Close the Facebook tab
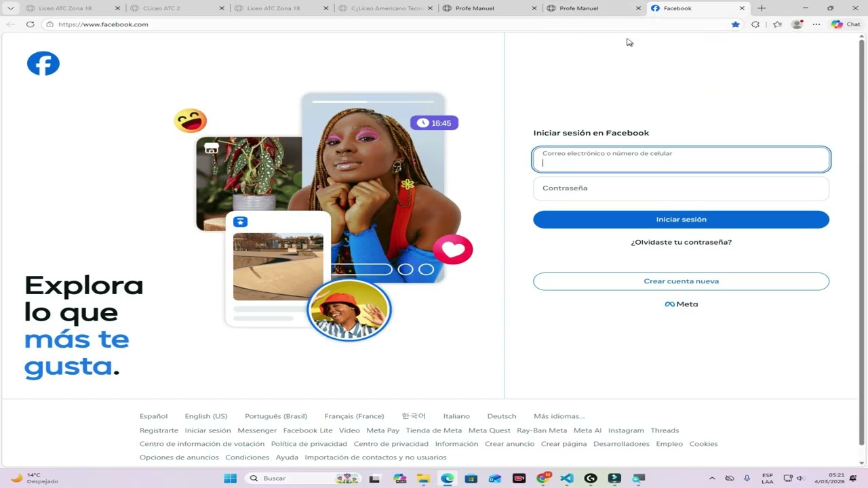 (x=742, y=8)
